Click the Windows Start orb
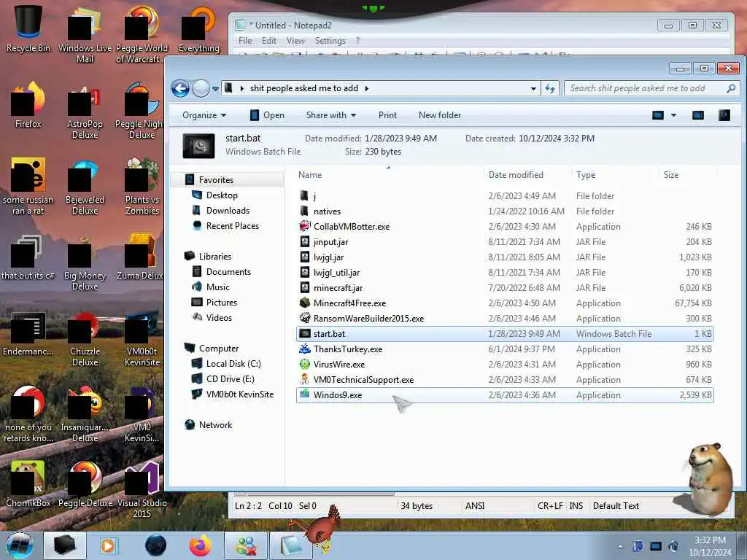 (20, 545)
